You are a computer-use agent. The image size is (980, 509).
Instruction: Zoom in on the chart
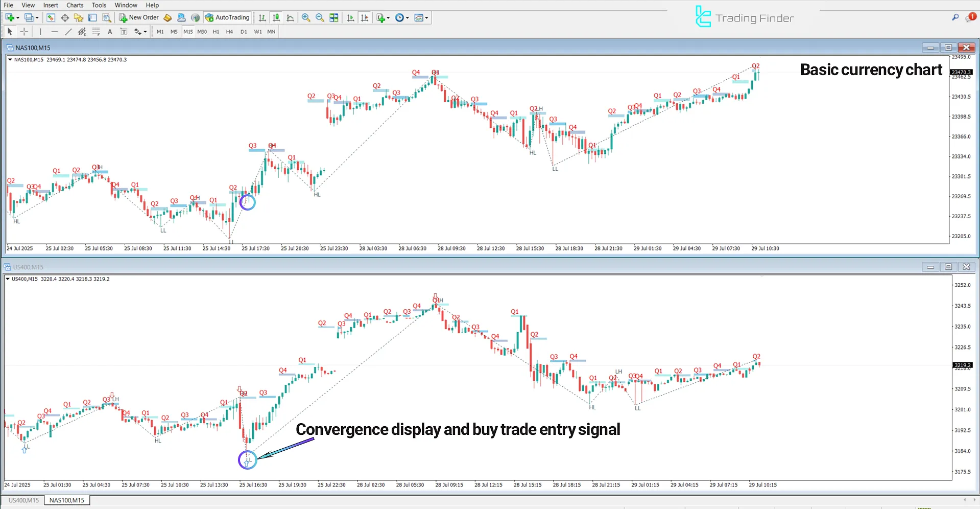(x=306, y=17)
